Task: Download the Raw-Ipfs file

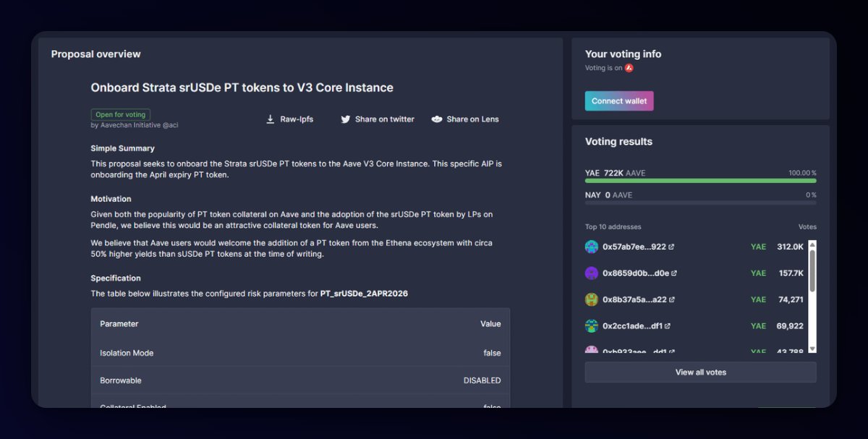Action: tap(289, 119)
